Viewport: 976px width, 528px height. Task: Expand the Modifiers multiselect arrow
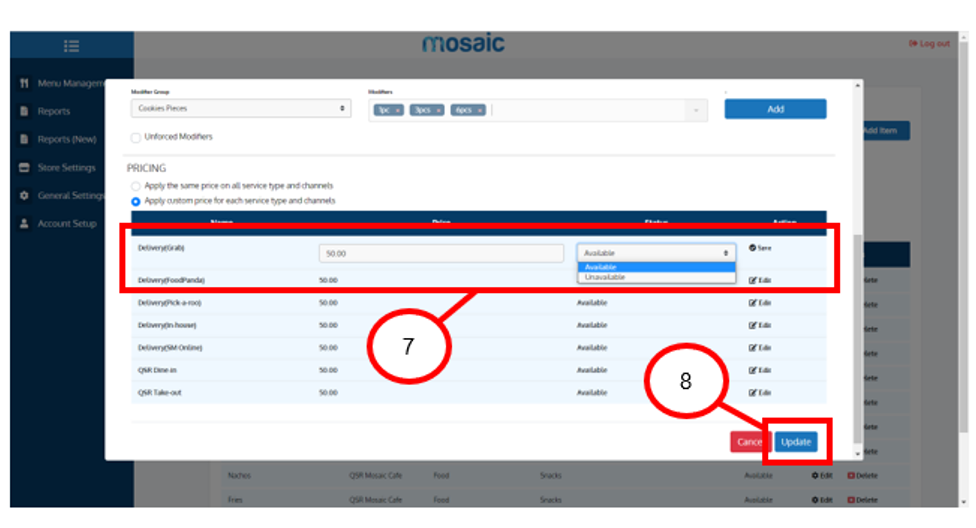[696, 110]
